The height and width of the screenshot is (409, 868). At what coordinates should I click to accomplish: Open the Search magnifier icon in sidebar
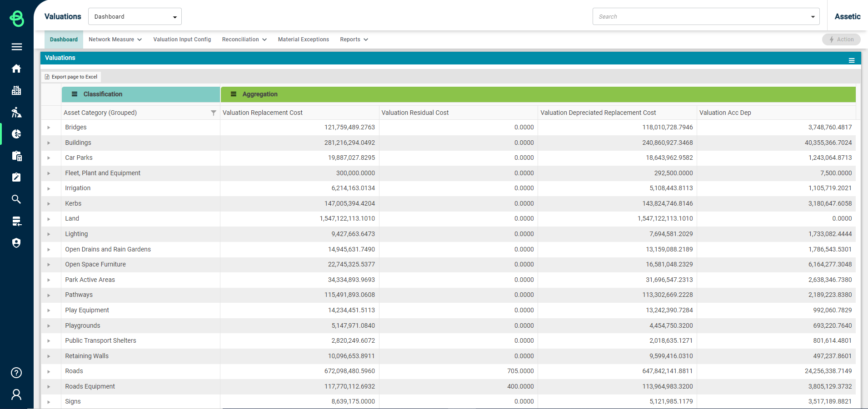[x=16, y=199]
